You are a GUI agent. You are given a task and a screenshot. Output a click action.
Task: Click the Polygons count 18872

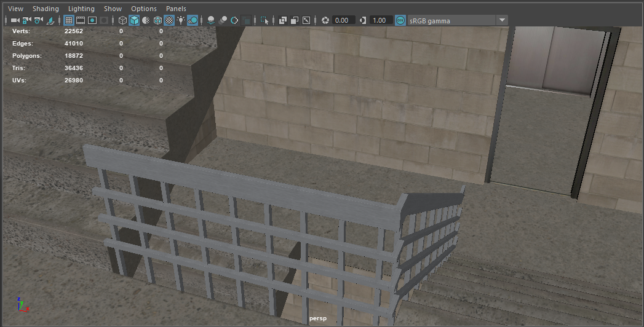[74, 56]
